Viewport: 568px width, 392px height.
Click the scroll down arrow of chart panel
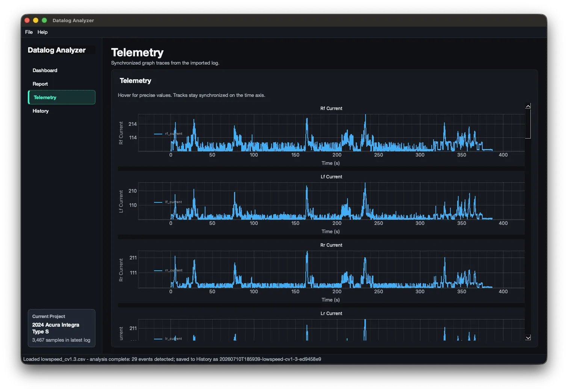[528, 338]
